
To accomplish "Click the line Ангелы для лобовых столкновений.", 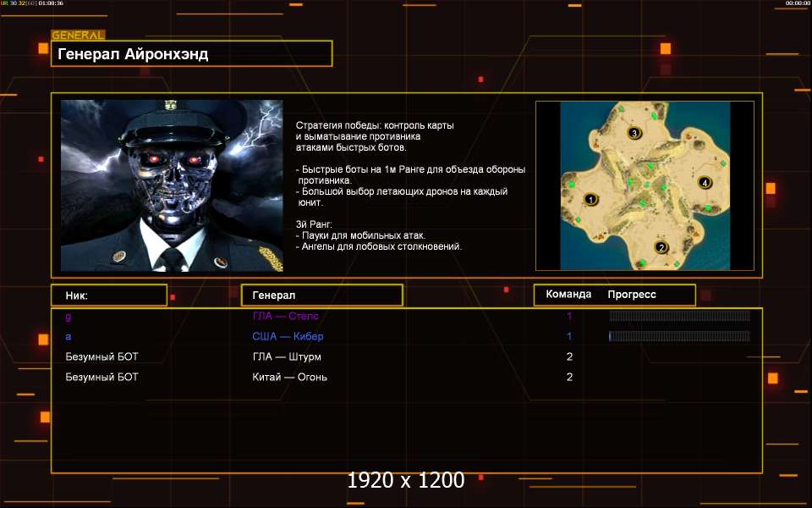I will (x=379, y=246).
